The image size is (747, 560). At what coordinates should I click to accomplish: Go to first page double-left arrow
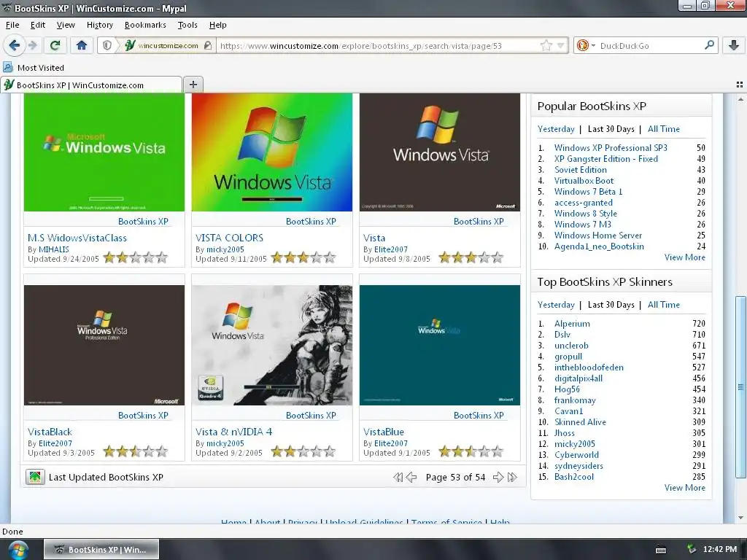[398, 477]
